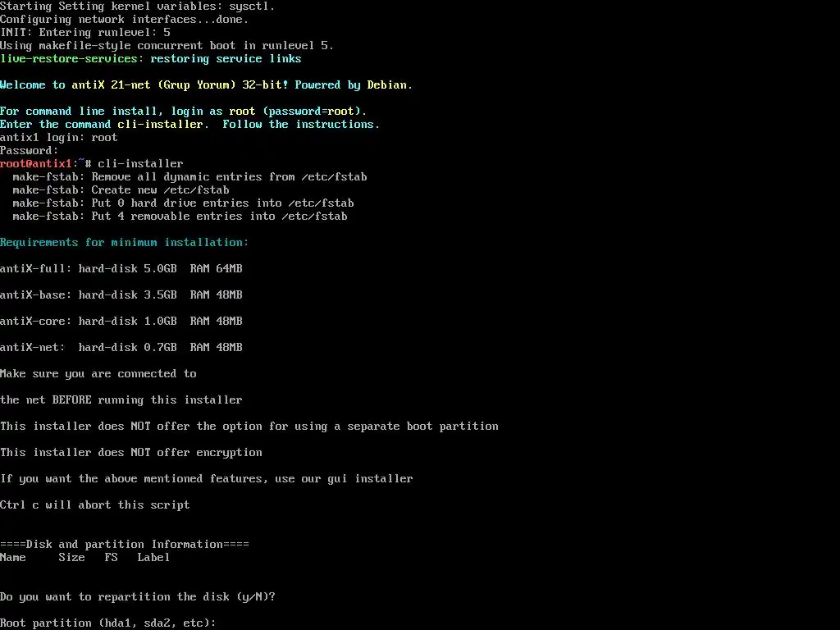The width and height of the screenshot is (840, 630).
Task: Click the 'Welcome to antiX 21-net' banner line
Action: [x=206, y=84]
